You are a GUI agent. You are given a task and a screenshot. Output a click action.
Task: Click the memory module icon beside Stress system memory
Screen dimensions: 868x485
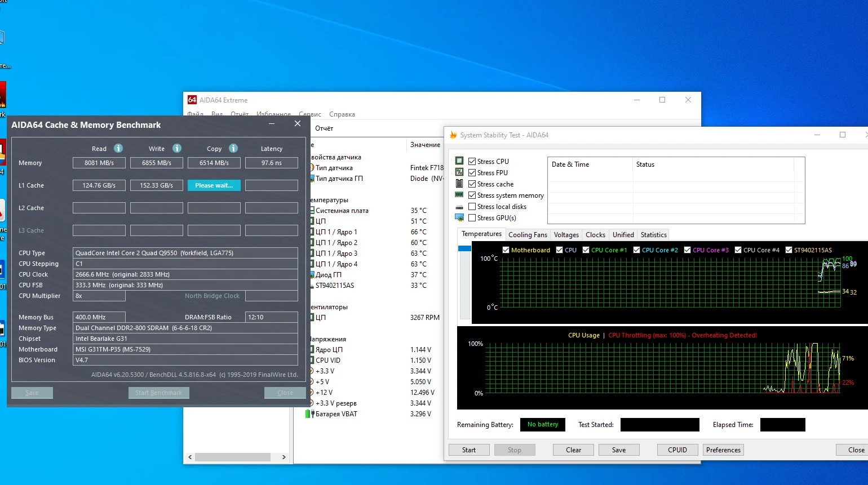tap(459, 195)
